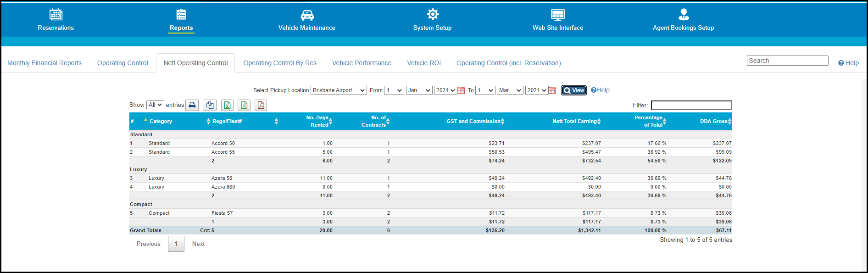Export the report to Excel
The height and width of the screenshot is (273, 868).
227,106
